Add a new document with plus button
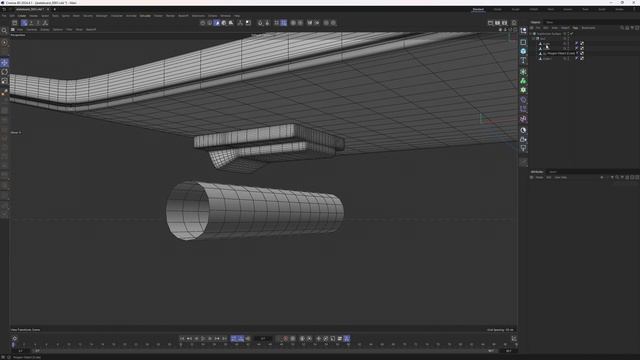 tap(55, 9)
